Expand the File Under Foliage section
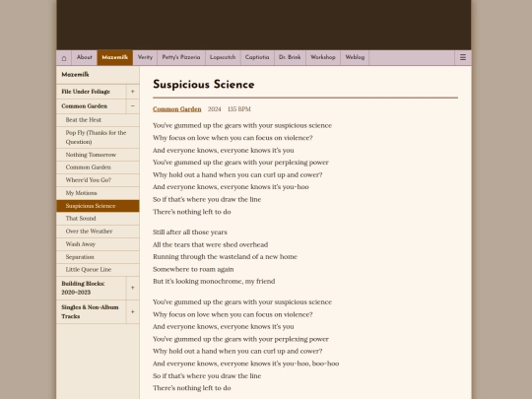Image resolution: width=532 pixels, height=399 pixels. coord(133,92)
